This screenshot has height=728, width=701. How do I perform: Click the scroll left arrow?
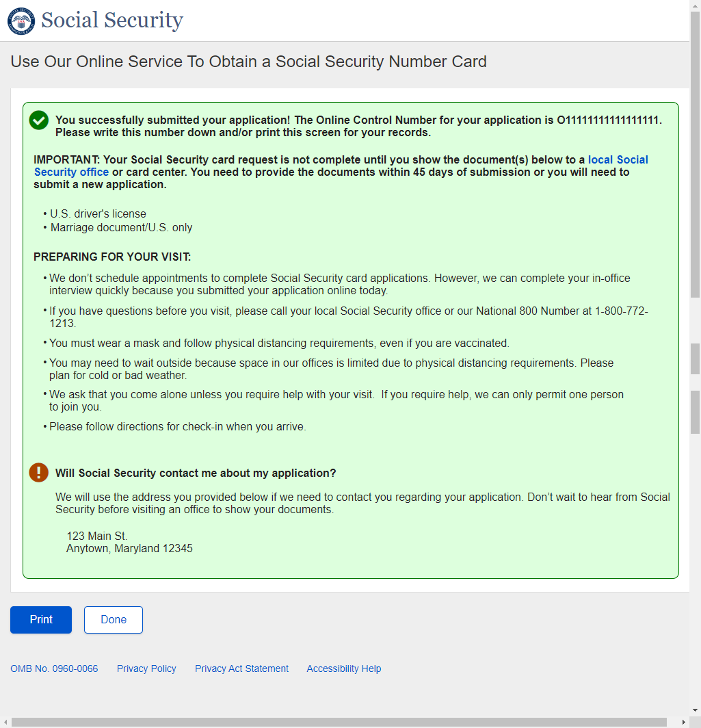point(5,722)
